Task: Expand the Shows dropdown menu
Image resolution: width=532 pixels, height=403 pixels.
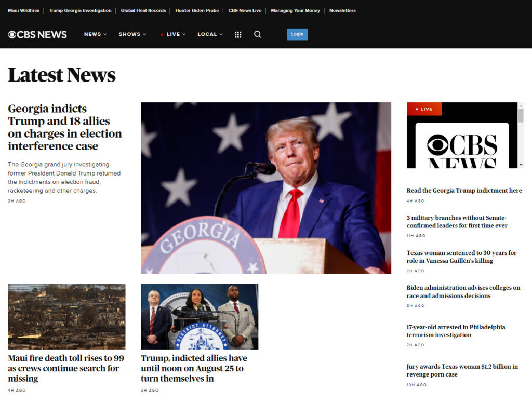Action: (132, 34)
